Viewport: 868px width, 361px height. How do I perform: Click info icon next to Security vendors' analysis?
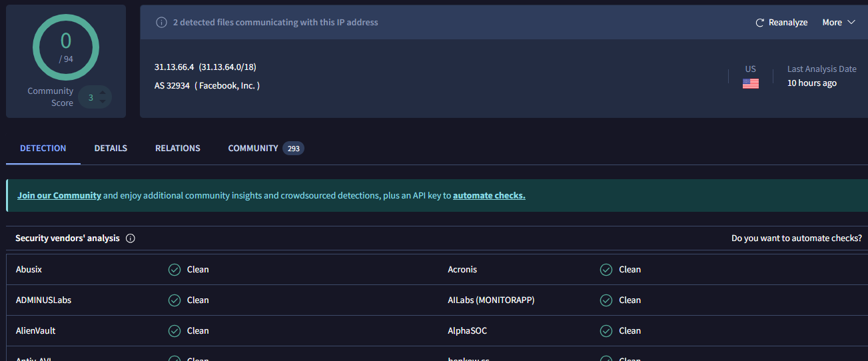click(131, 238)
